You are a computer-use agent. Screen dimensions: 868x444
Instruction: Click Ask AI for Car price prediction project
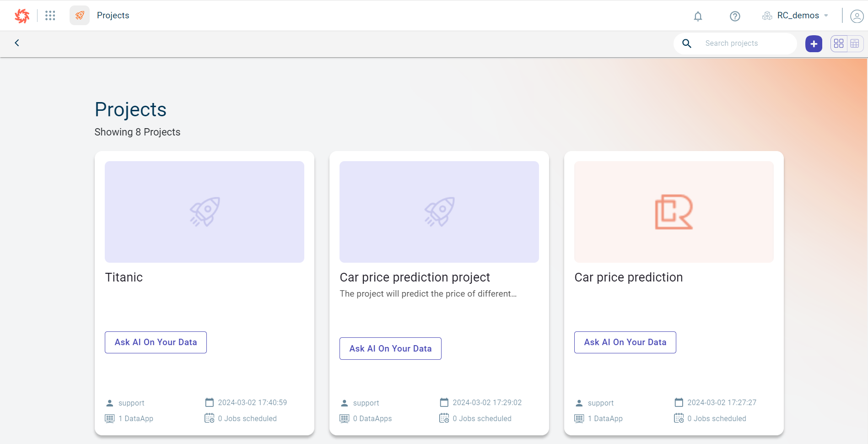(390, 349)
